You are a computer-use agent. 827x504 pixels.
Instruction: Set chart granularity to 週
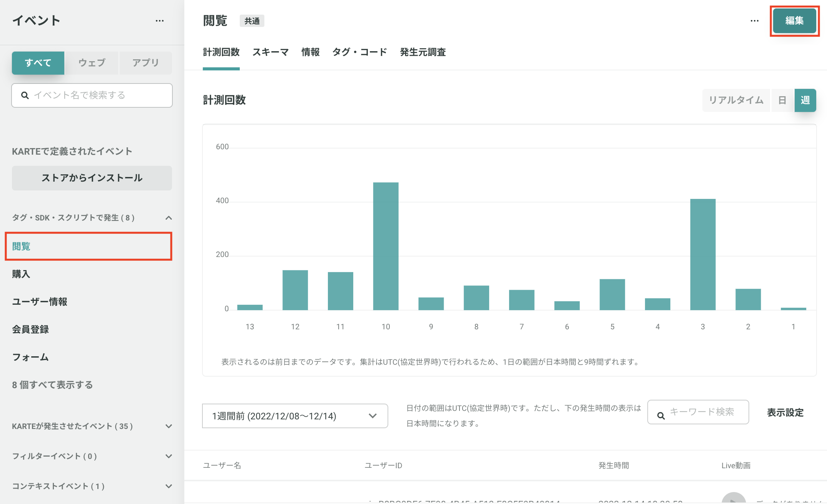pyautogui.click(x=805, y=100)
